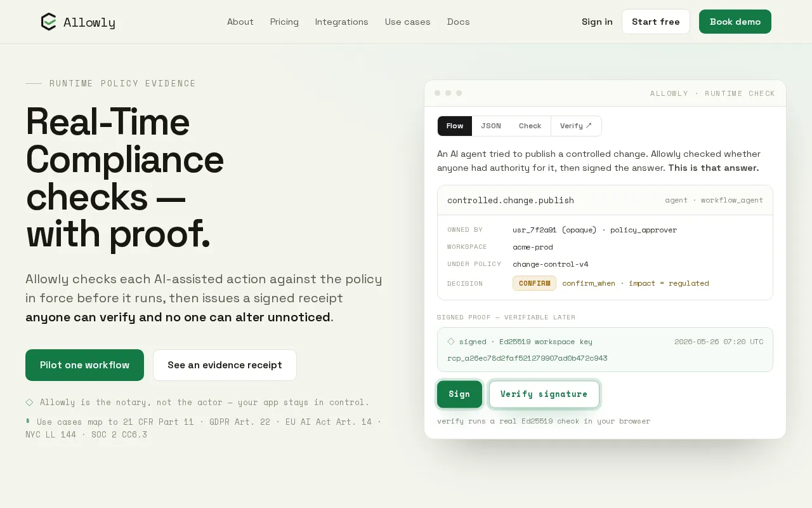Click 'controlled.change.publish' action name
Screen dimensions: 812x508
tap(511, 200)
